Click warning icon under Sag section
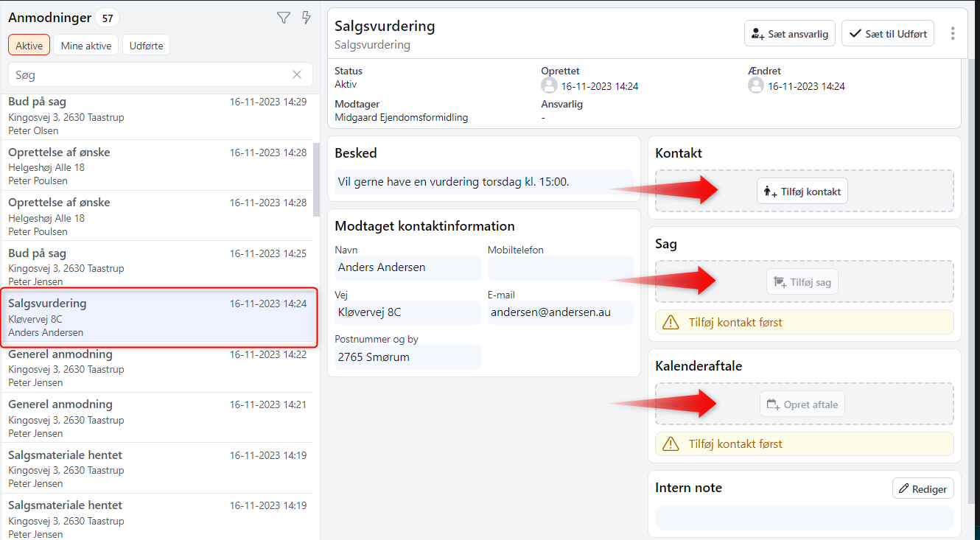Image resolution: width=980 pixels, height=540 pixels. pos(671,322)
